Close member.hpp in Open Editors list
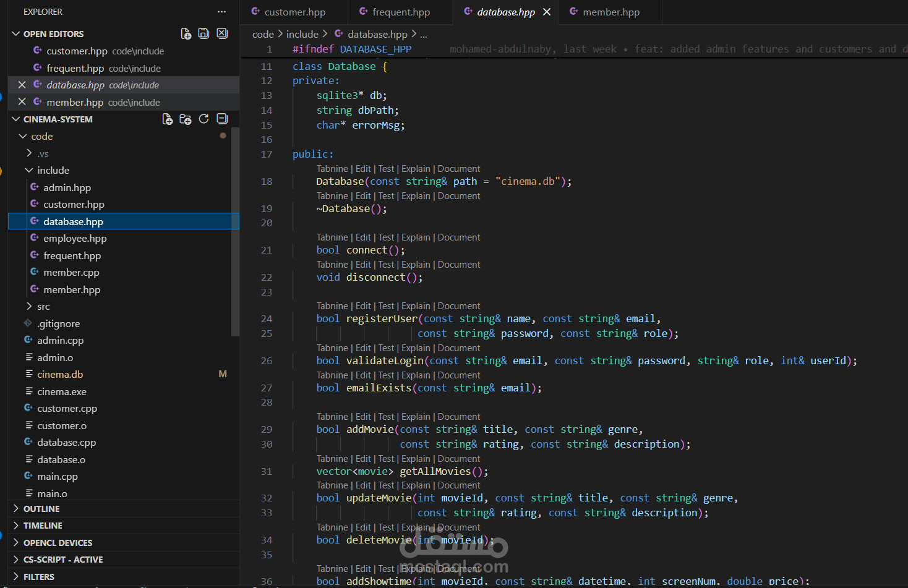 [22, 102]
